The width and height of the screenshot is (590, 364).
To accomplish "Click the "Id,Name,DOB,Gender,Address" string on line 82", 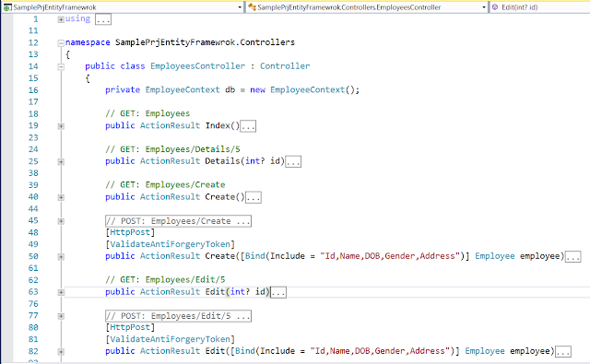I will pos(380,351).
